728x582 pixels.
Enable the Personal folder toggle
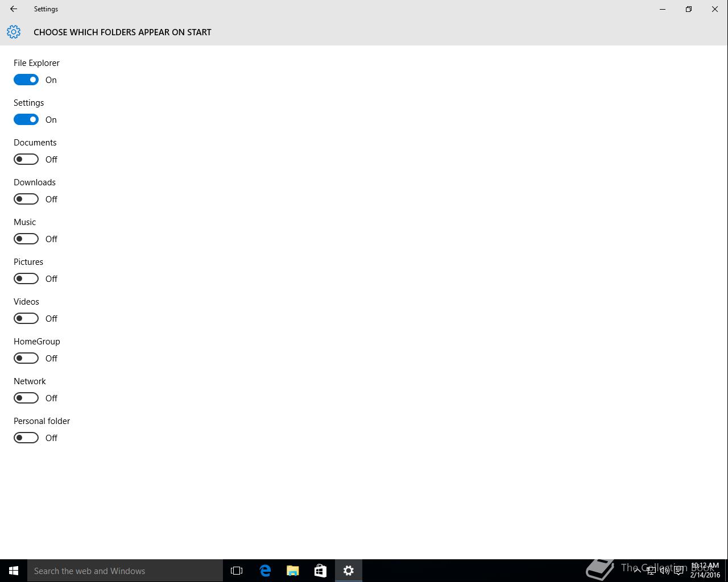click(x=26, y=438)
